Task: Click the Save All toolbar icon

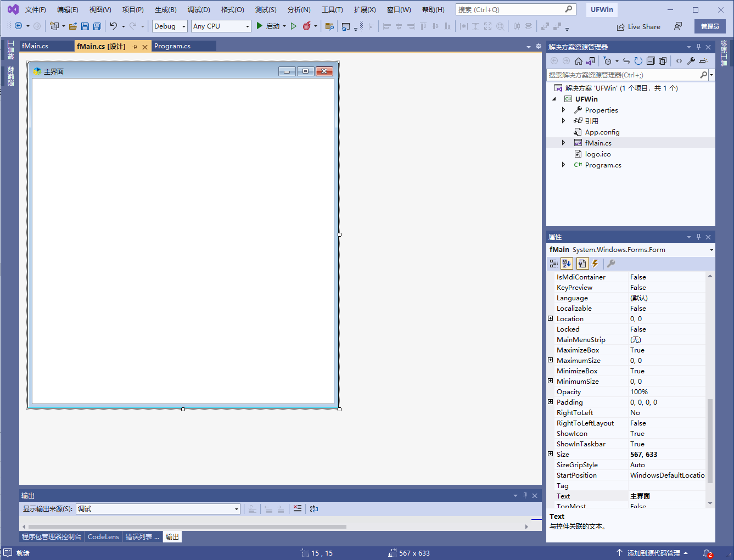Action: pyautogui.click(x=97, y=26)
